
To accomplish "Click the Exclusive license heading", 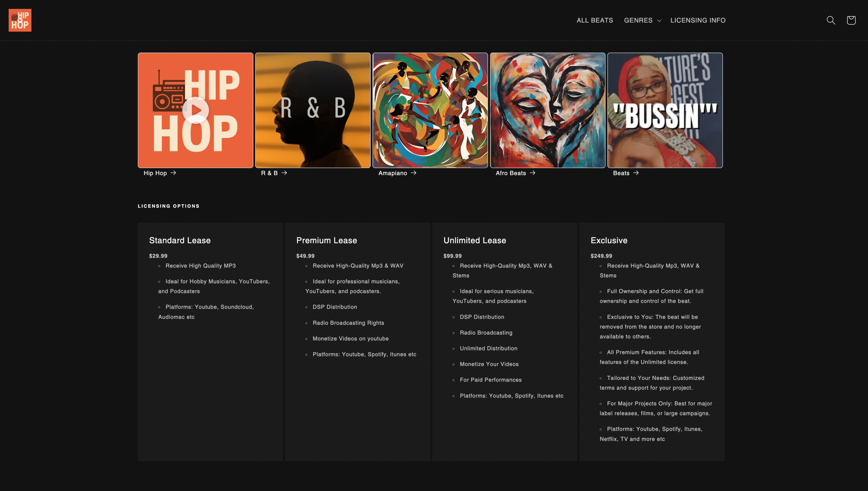I will click(x=609, y=240).
